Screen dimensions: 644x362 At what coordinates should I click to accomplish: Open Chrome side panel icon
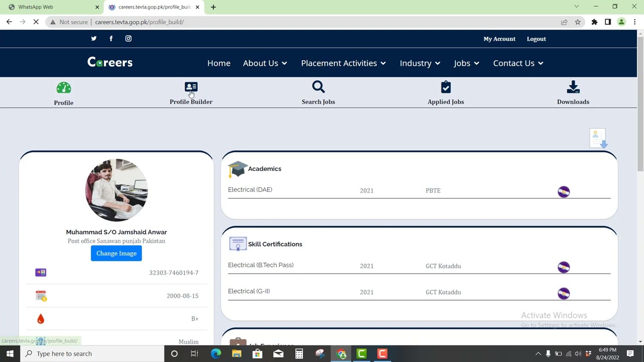click(608, 22)
